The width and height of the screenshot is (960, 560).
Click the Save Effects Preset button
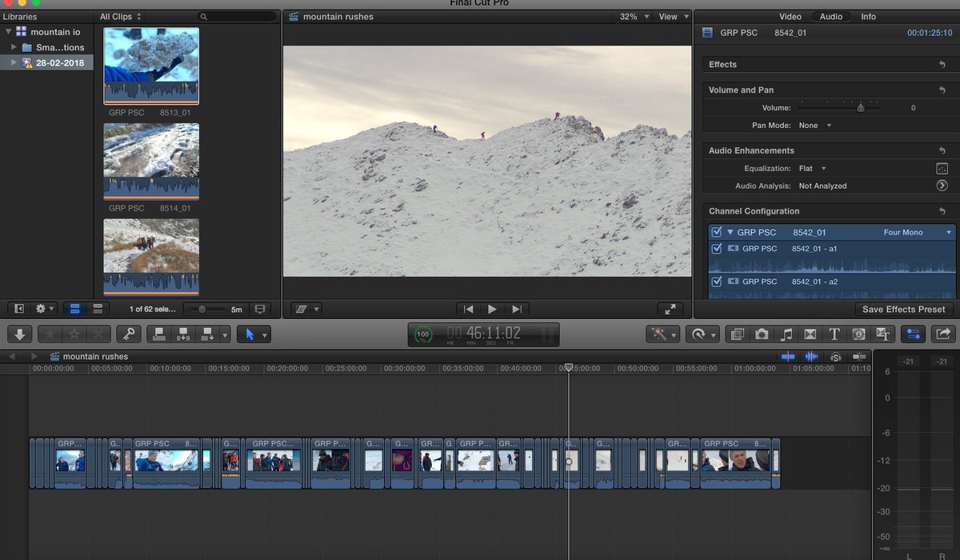tap(904, 309)
